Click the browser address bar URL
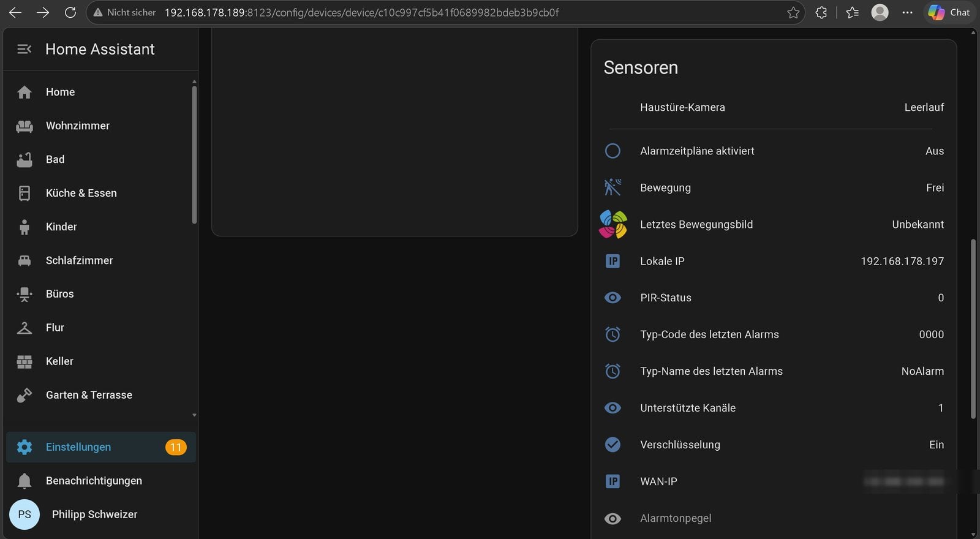Image resolution: width=980 pixels, height=539 pixels. pyautogui.click(x=361, y=12)
